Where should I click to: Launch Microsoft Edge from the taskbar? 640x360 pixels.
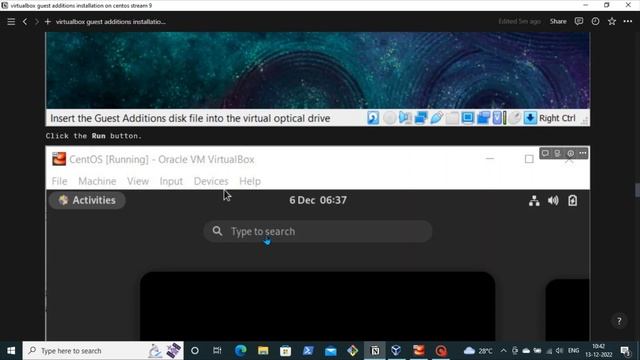click(x=241, y=351)
